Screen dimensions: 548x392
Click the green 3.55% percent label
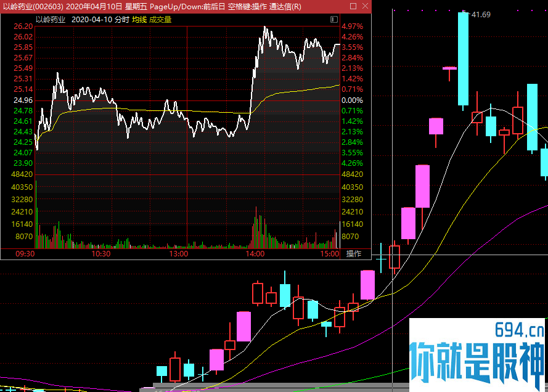point(353,153)
